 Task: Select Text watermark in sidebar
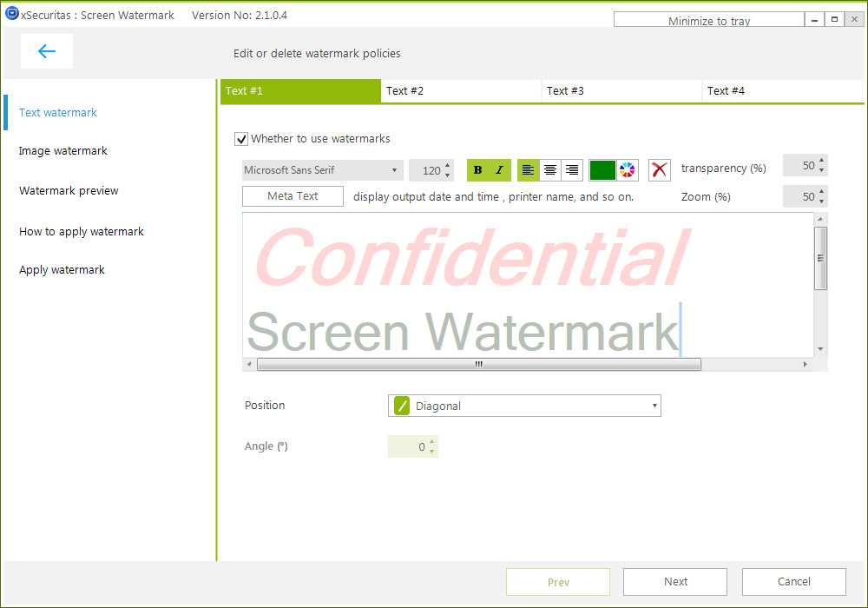coord(58,112)
